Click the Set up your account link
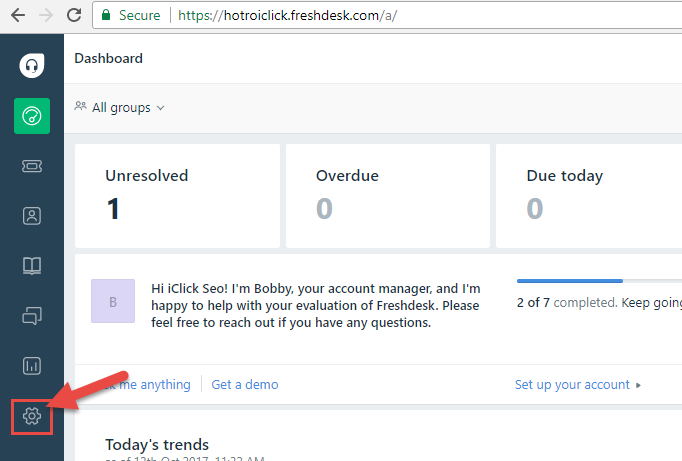The image size is (682, 461). (x=572, y=384)
